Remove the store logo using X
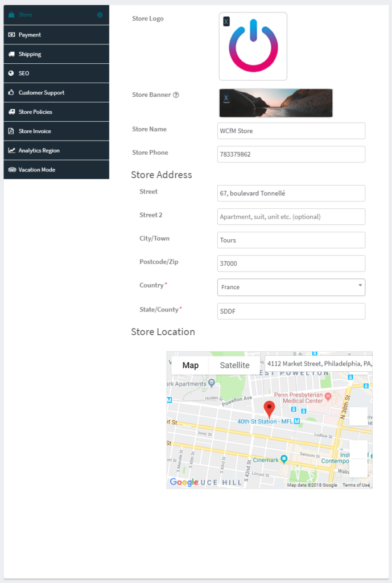Screen dimensions: 392x583 tap(226, 22)
